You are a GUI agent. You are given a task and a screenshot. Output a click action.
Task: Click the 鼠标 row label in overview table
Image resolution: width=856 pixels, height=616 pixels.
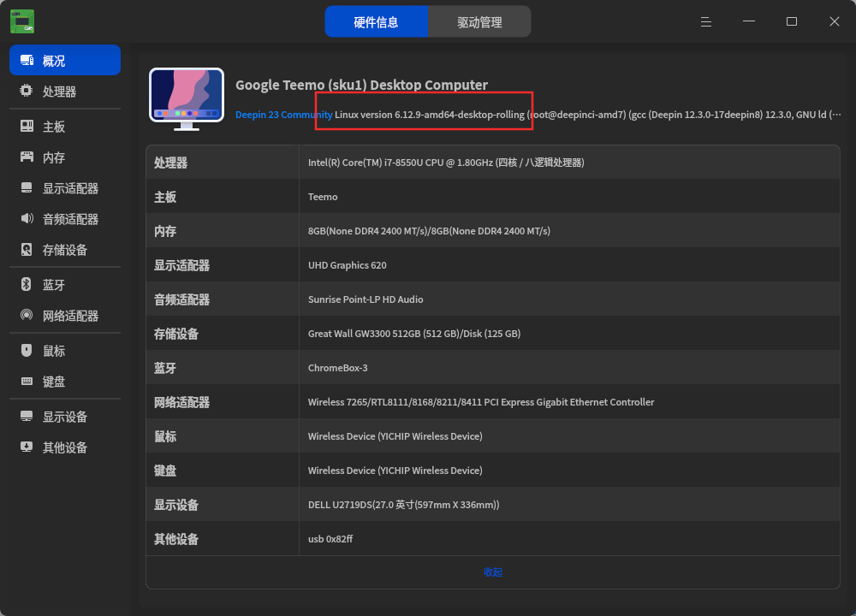tap(165, 436)
